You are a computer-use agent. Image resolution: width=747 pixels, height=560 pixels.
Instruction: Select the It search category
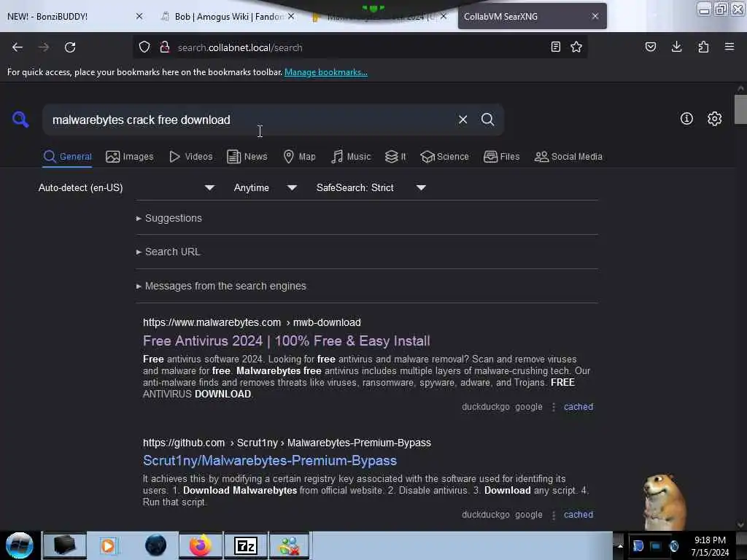coord(395,157)
